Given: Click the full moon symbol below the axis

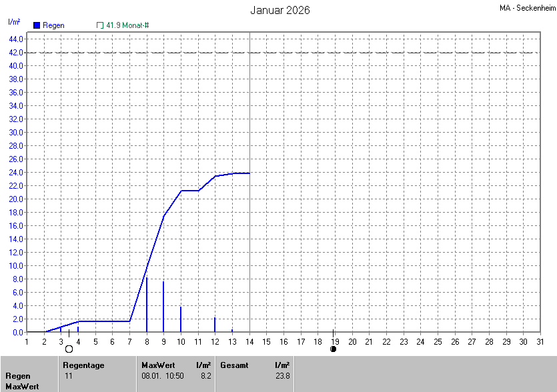Looking at the screenshot, I should (69, 349).
